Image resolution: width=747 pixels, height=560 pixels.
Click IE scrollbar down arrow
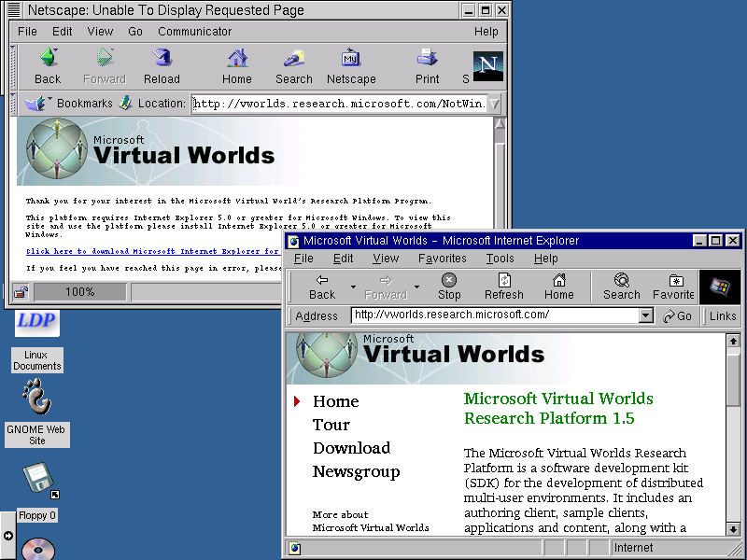tap(733, 529)
